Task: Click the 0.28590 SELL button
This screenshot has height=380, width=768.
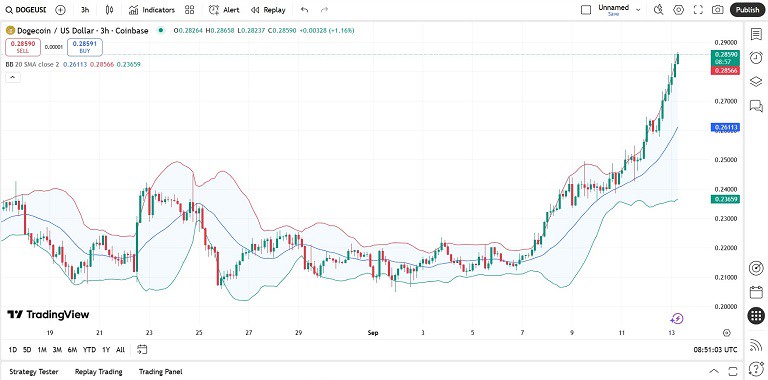Action: tap(23, 47)
